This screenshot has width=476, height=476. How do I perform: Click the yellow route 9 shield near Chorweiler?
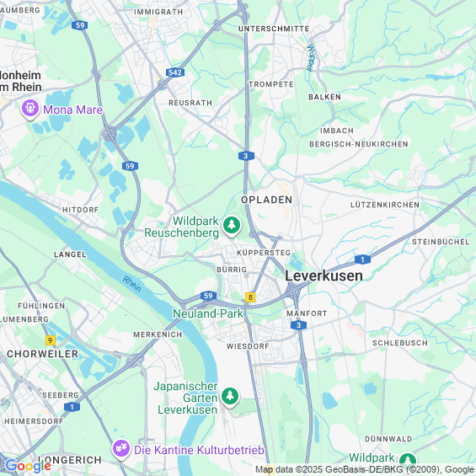coord(51,340)
